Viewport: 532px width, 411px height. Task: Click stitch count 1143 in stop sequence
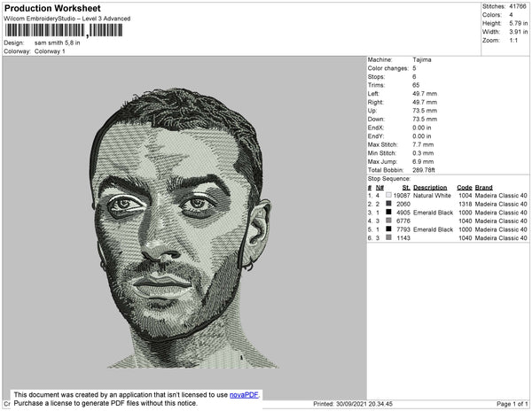pos(403,237)
